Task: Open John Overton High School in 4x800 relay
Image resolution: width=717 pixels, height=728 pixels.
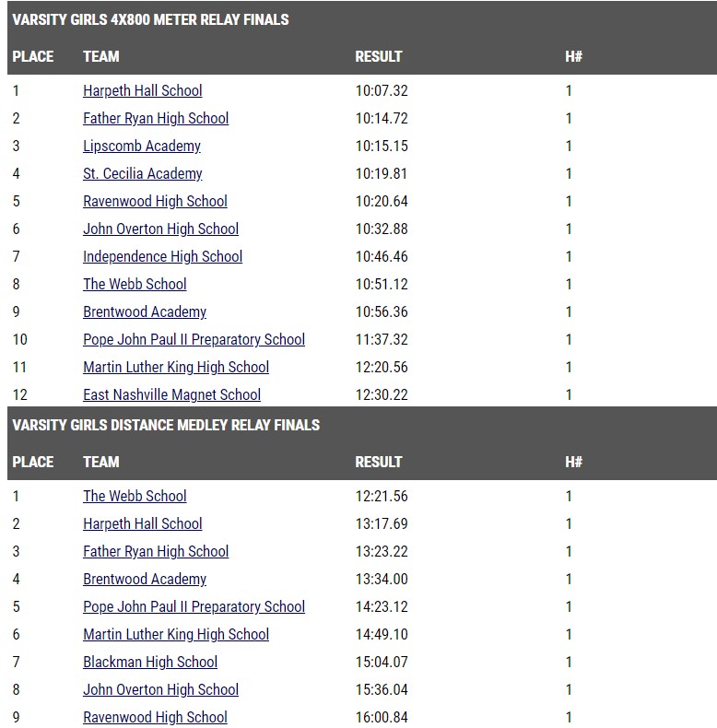Action: point(160,229)
